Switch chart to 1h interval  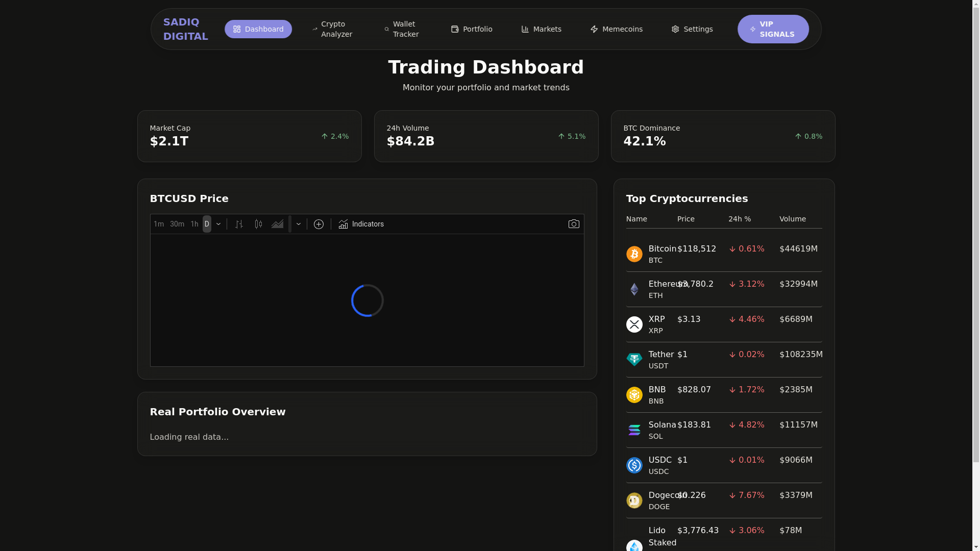pyautogui.click(x=194, y=224)
